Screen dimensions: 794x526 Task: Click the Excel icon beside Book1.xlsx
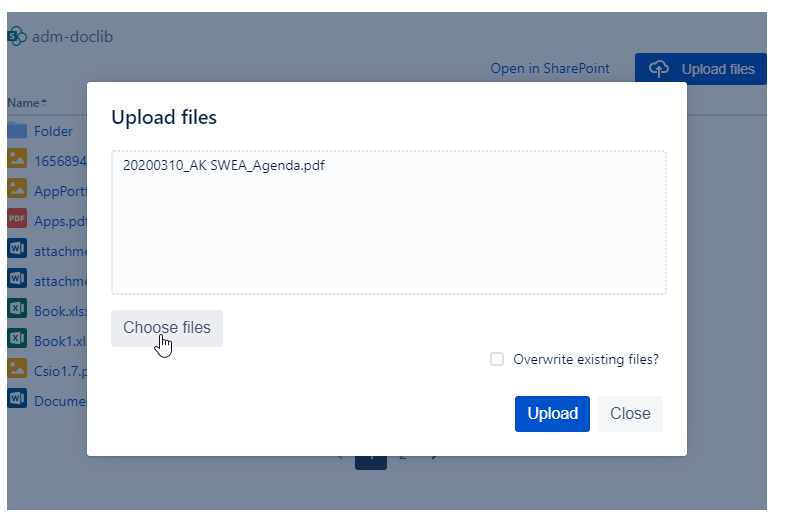pos(17,339)
